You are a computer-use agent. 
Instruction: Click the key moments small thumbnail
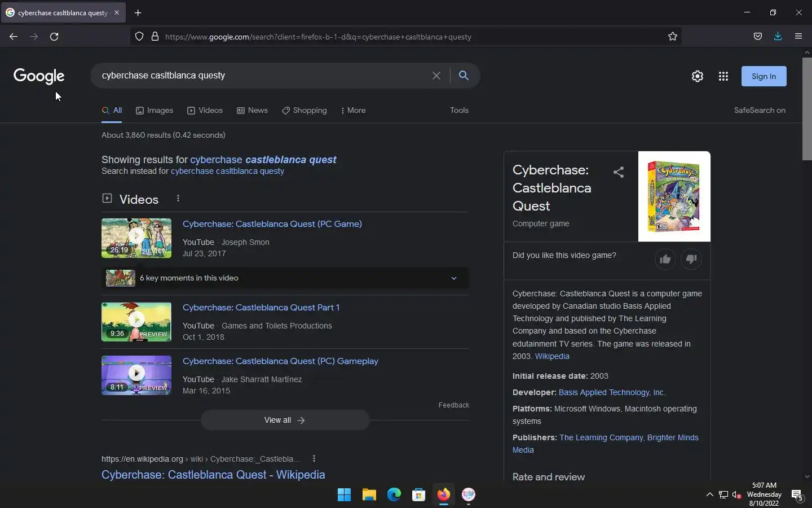(121, 278)
